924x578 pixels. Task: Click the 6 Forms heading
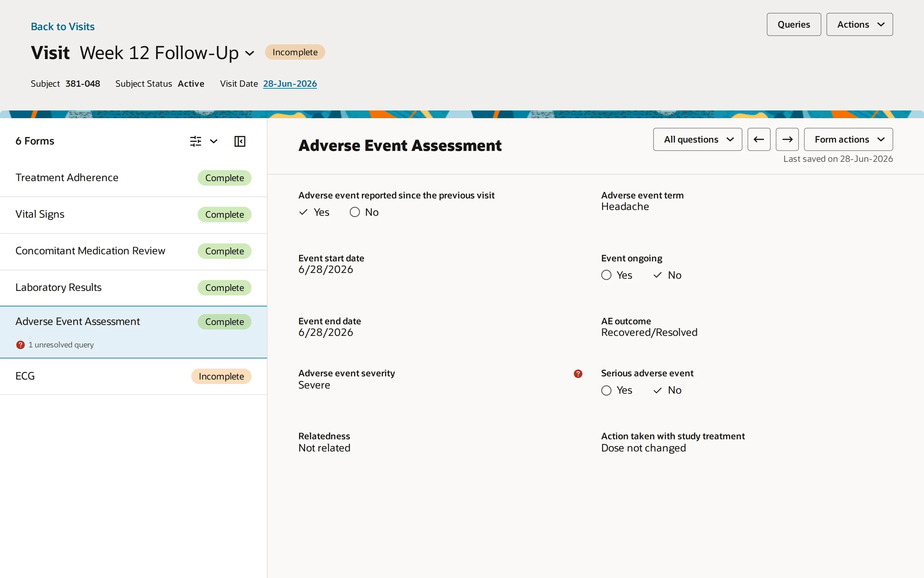(35, 141)
